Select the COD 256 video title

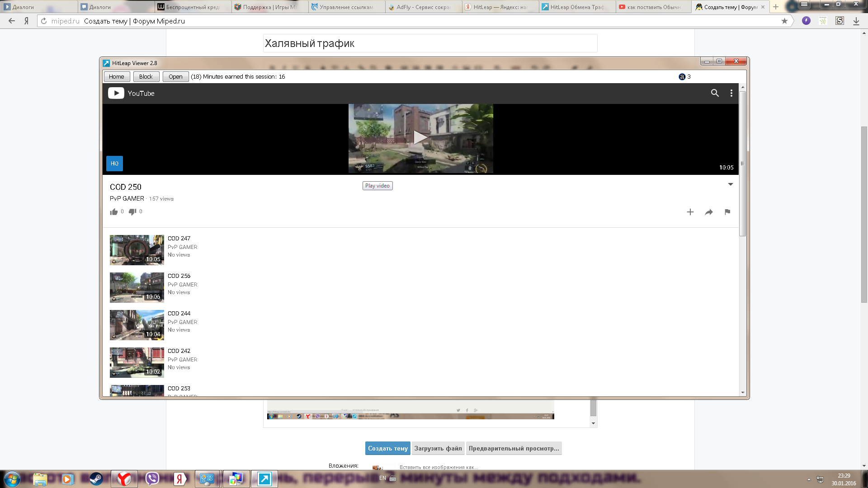[x=179, y=276]
